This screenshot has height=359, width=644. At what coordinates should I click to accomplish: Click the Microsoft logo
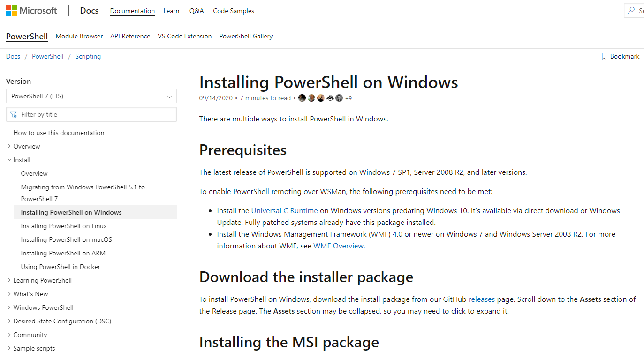click(31, 10)
